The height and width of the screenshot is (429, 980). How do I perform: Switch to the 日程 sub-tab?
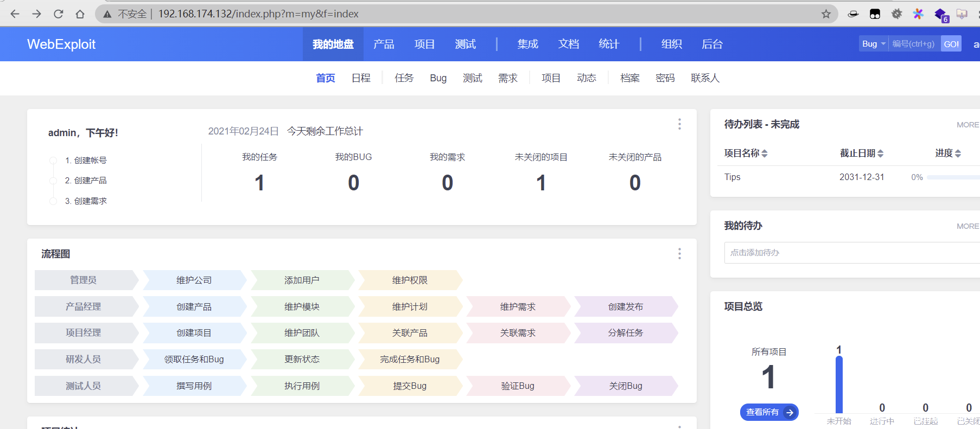[361, 78]
